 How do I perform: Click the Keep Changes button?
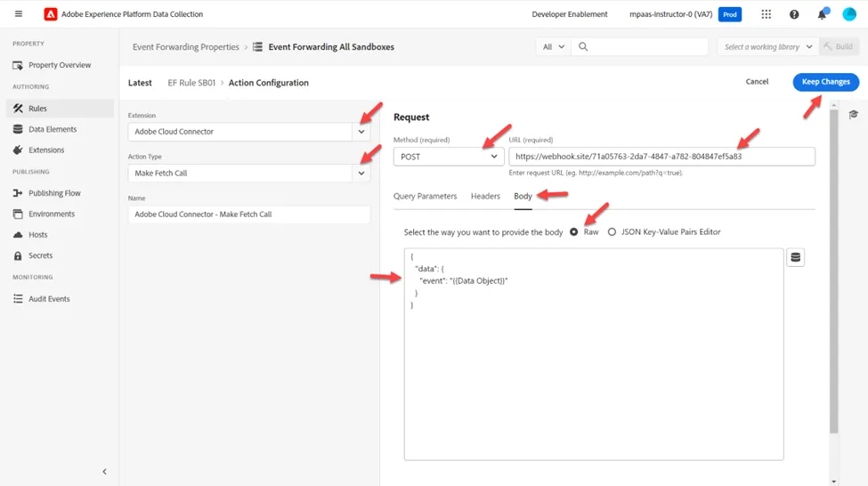(826, 82)
